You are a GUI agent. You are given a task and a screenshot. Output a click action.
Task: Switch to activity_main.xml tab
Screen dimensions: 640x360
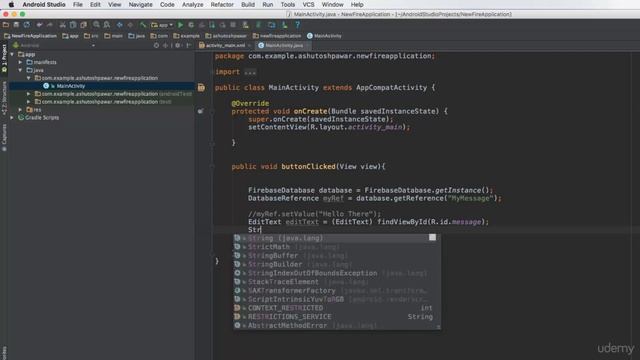tap(225, 45)
